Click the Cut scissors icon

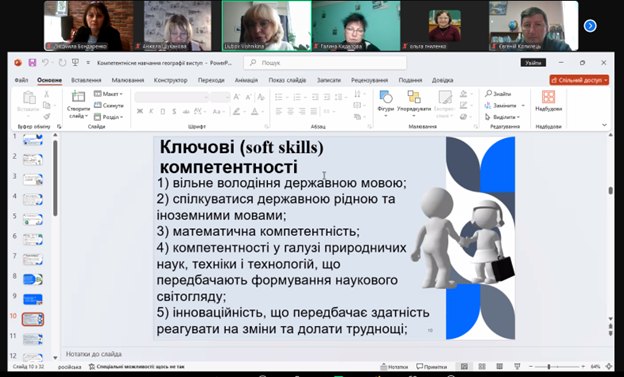[x=47, y=94]
